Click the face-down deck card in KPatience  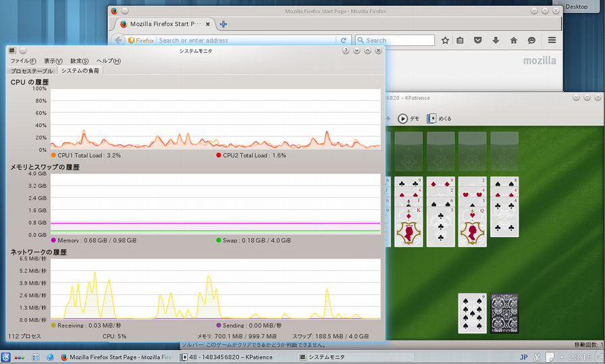(504, 313)
